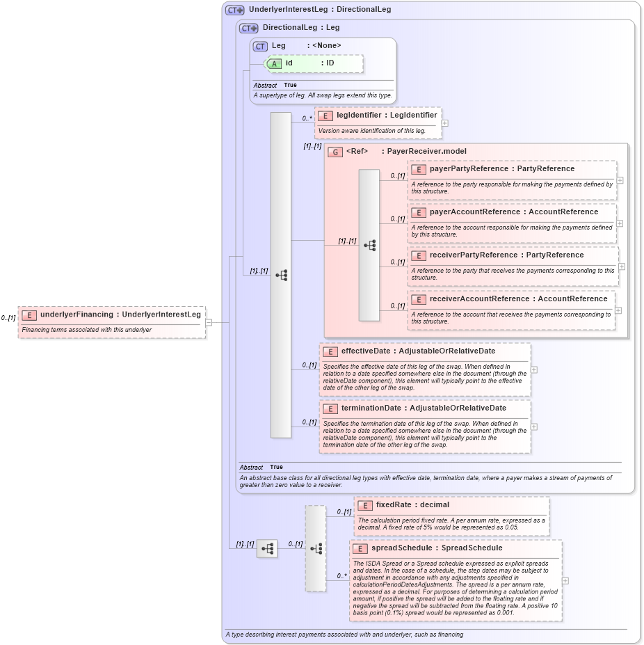Click the spreadSchedule : SpreadSchedule label
This screenshot has width=644, height=645.
click(437, 548)
